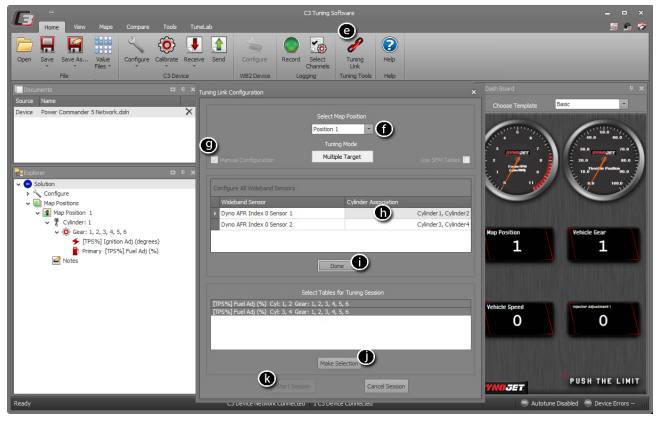Open Help from the ribbon
The image size is (672, 422).
tap(389, 45)
